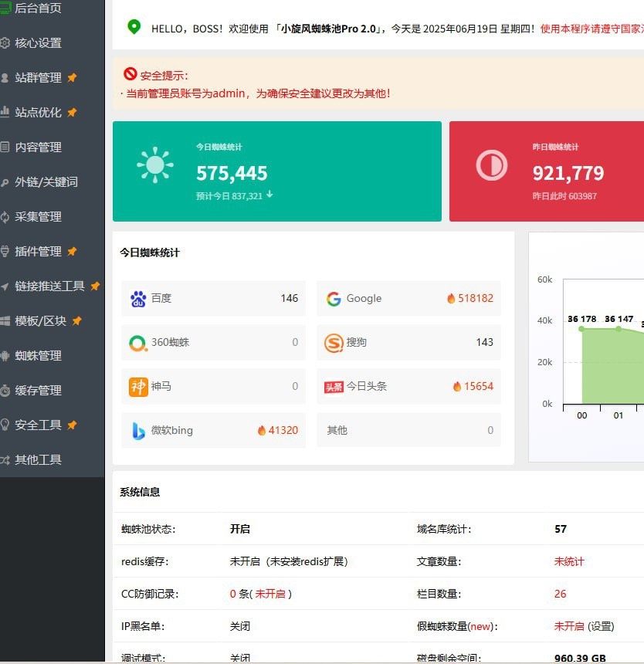644x664 pixels.
Task: Click the 蜘蛛池状态 value 开启
Action: (239, 529)
